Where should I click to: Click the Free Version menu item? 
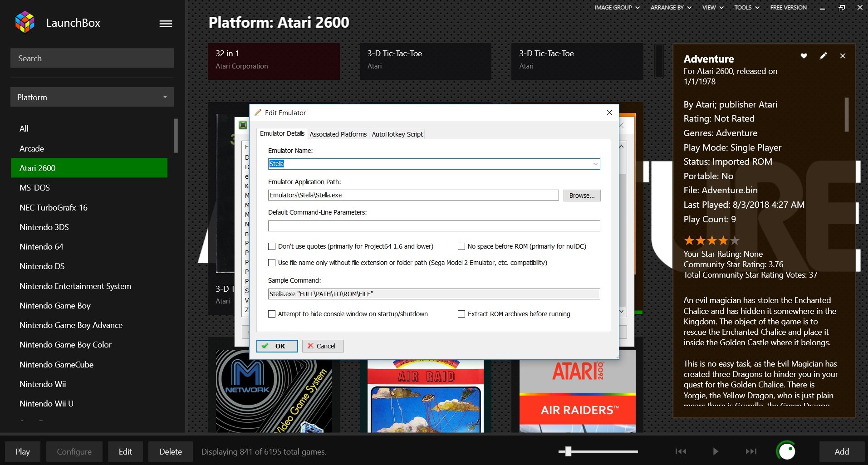pyautogui.click(x=788, y=7)
